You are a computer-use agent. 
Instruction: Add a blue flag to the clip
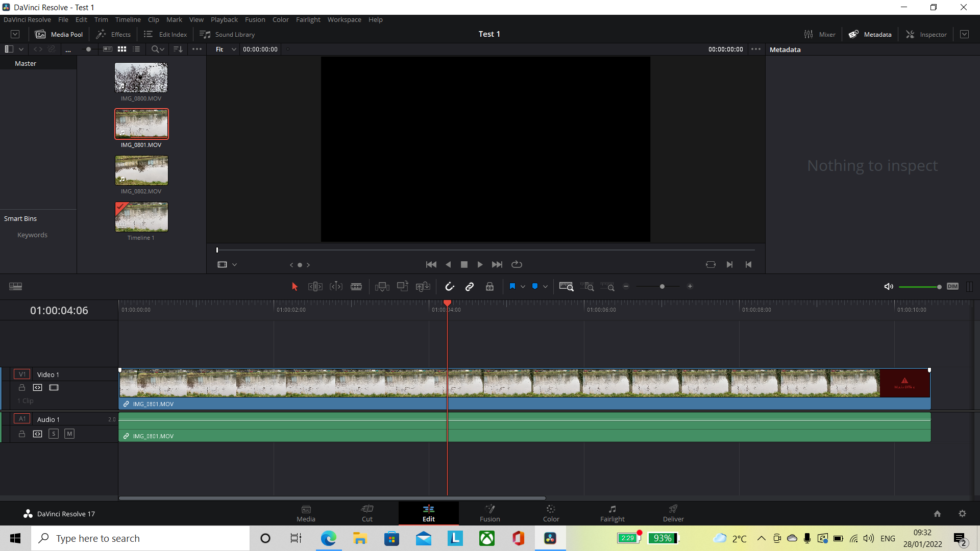[x=512, y=287]
